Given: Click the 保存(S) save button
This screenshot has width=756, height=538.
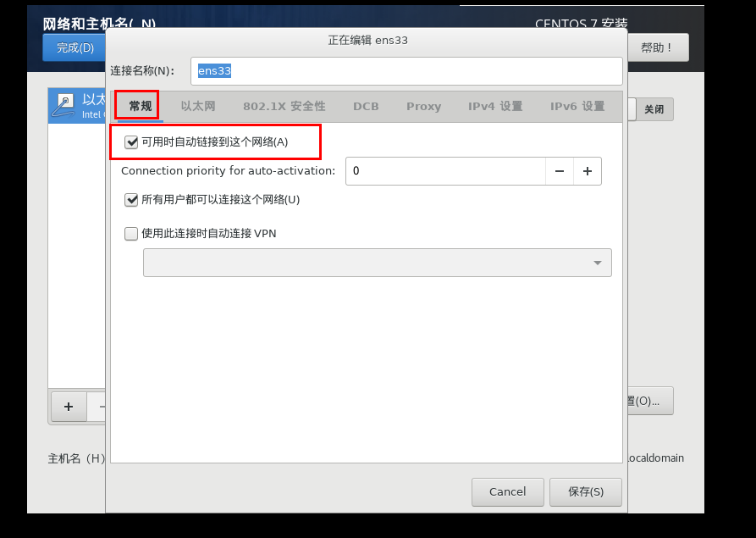Looking at the screenshot, I should click(x=586, y=491).
